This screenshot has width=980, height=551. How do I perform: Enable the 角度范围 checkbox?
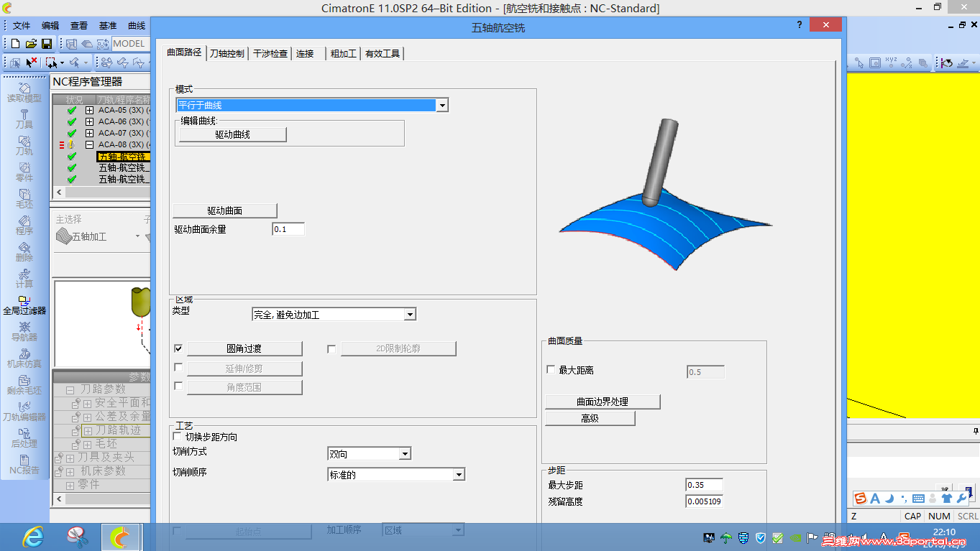[178, 386]
